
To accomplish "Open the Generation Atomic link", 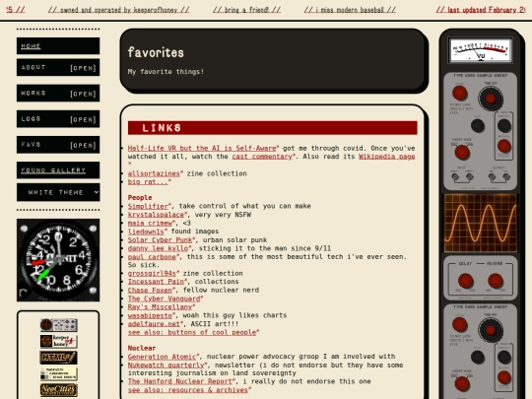I will [x=164, y=357].
